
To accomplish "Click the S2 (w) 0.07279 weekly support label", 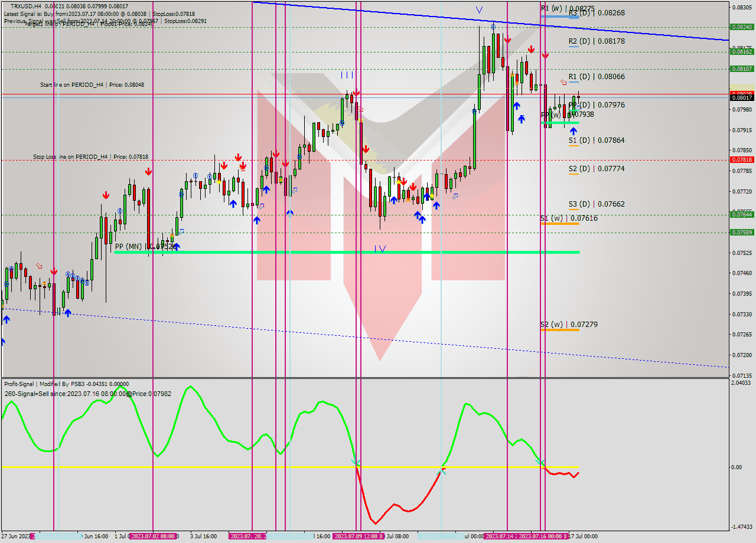I will pyautogui.click(x=569, y=325).
